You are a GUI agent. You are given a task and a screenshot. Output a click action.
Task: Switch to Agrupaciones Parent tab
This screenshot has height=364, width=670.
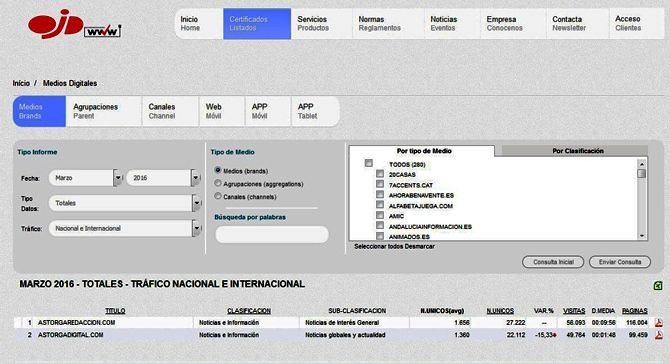[104, 112]
